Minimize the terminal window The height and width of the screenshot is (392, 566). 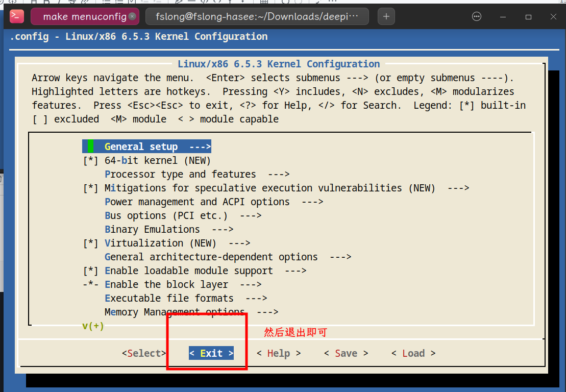[503, 17]
